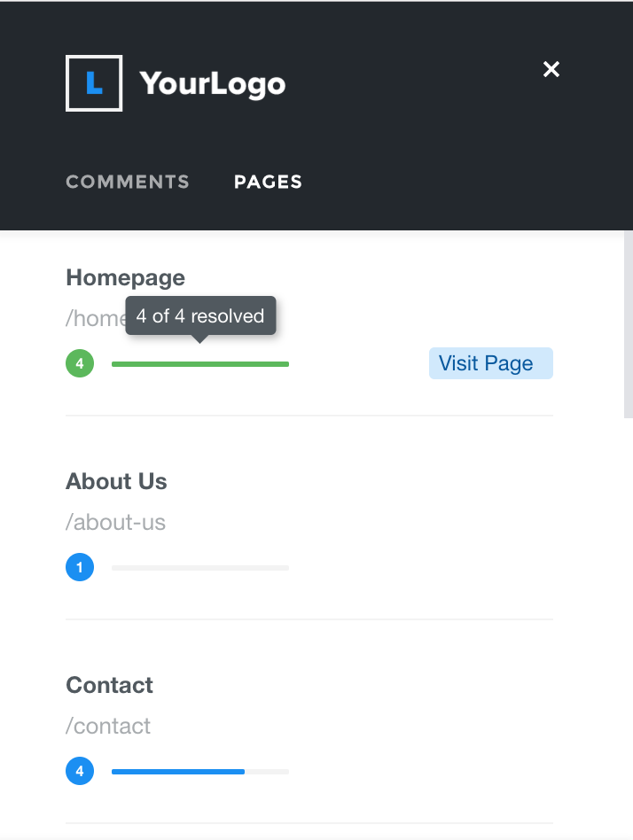633x840 pixels.
Task: Click the Contact blue progress bar
Action: point(200,772)
